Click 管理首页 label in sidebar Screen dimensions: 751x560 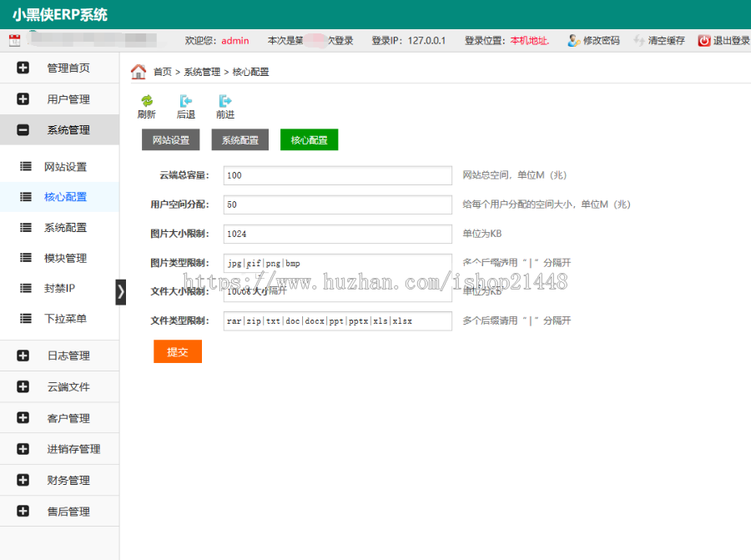(x=68, y=68)
